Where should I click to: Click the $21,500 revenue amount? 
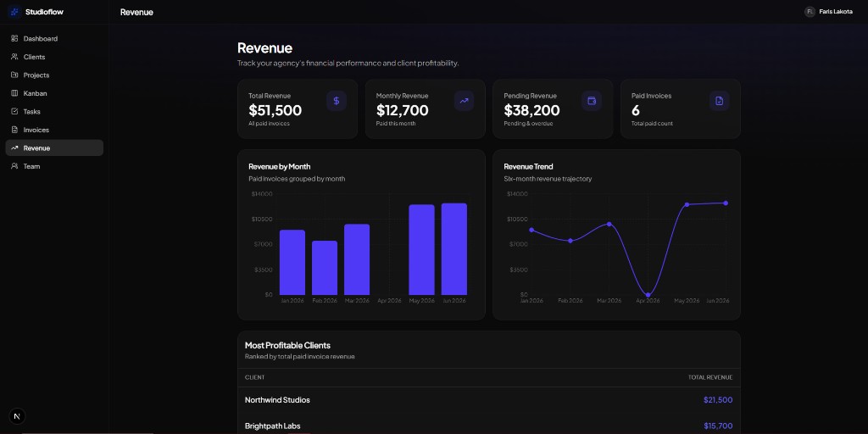(718, 400)
